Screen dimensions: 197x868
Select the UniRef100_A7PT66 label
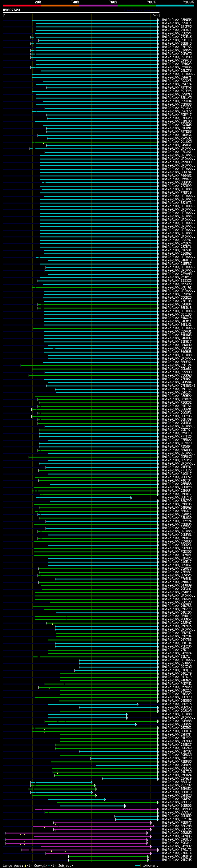(177, 47)
